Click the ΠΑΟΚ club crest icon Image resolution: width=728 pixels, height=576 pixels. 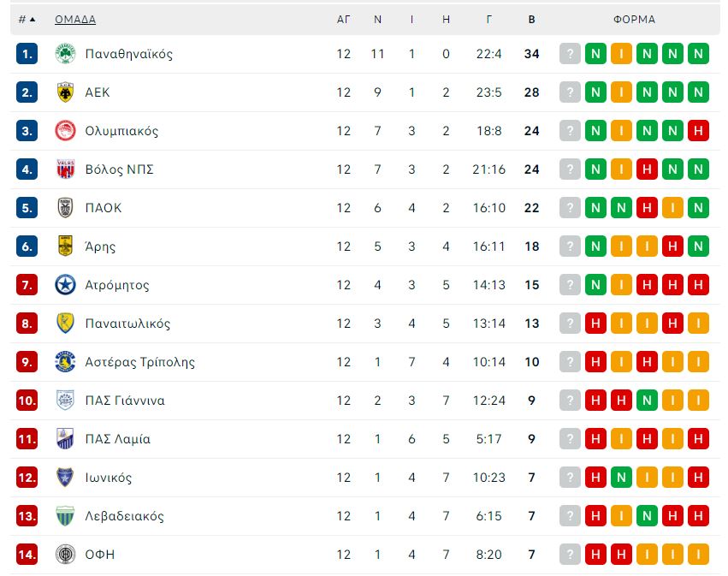[66, 208]
